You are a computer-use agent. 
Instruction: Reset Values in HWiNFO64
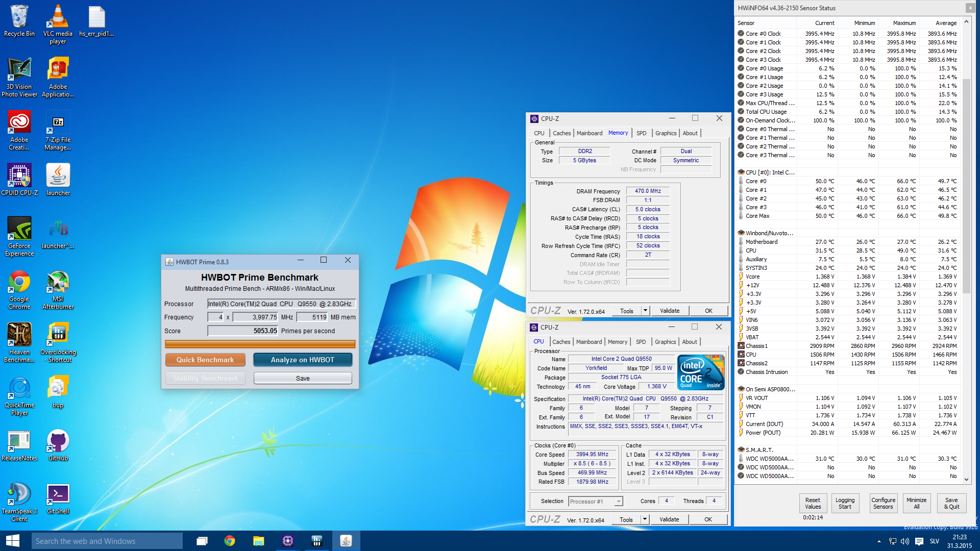813,503
